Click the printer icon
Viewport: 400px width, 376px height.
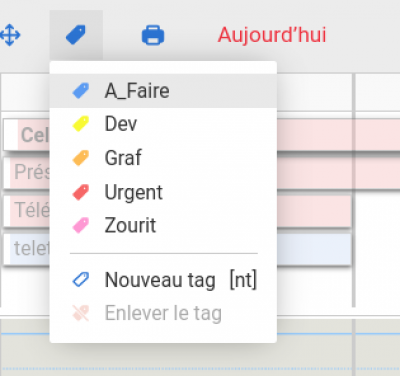click(153, 35)
